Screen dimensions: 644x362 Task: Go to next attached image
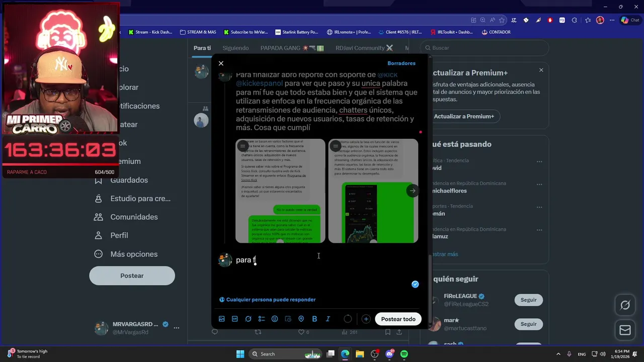pyautogui.click(x=413, y=191)
